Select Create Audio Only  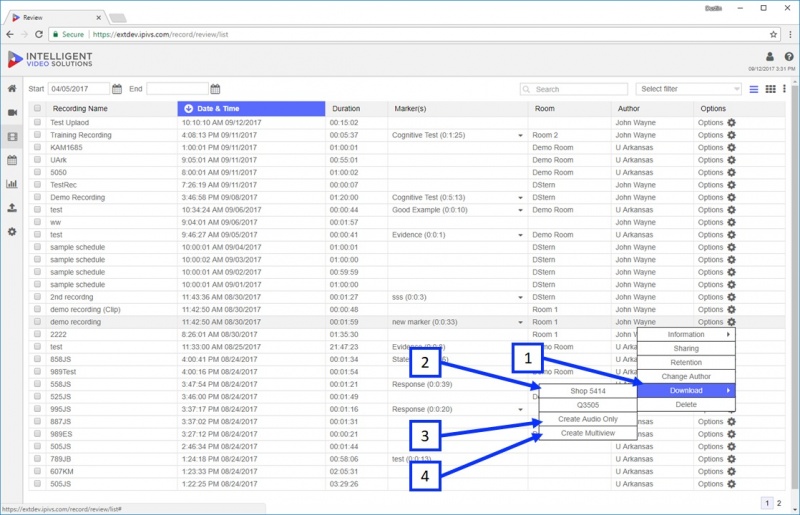pos(588,419)
